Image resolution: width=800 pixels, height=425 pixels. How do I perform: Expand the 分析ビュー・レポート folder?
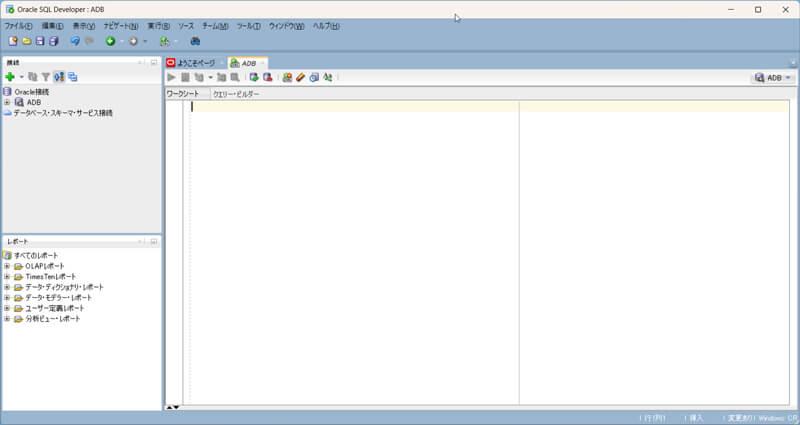point(7,319)
